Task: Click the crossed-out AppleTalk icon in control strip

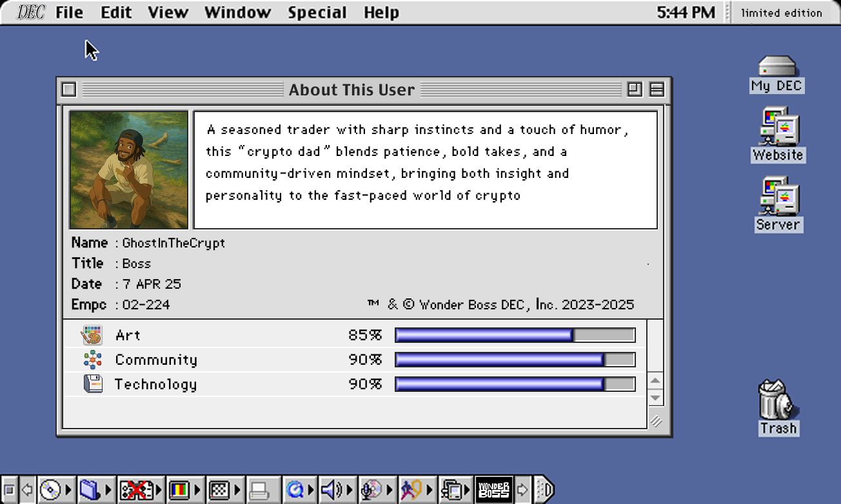Action: click(x=136, y=490)
